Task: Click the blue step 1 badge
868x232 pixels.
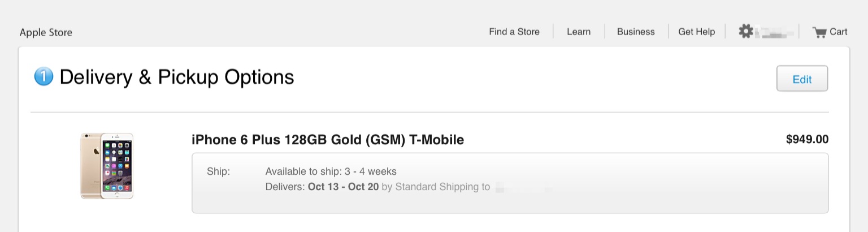Action: pos(44,77)
